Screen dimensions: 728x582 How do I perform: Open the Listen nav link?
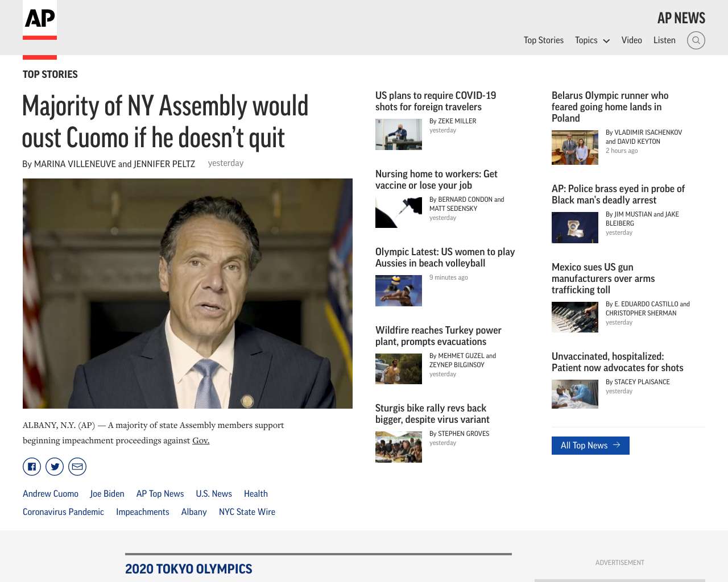(664, 40)
